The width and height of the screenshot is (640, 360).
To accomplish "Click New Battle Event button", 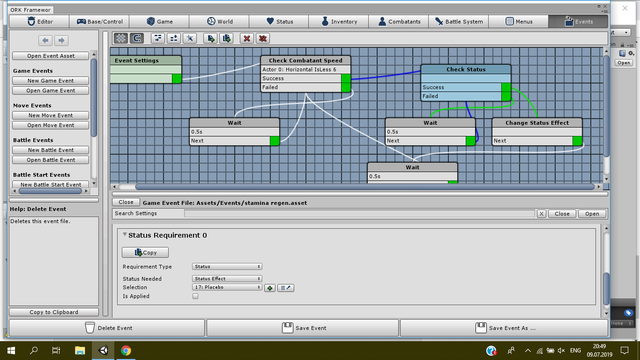I will point(51,150).
